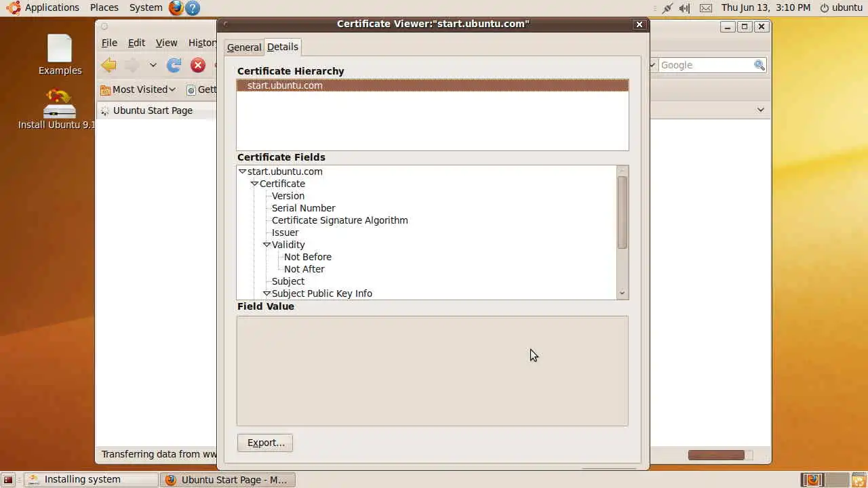The image size is (868, 488).
Task: Stop loading page in Firefox
Action: [198, 65]
